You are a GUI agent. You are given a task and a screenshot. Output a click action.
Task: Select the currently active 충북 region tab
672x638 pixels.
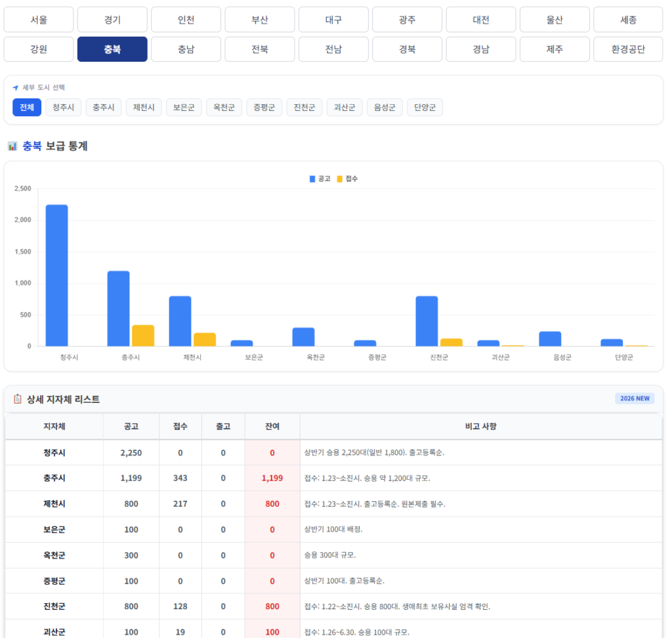click(x=112, y=49)
